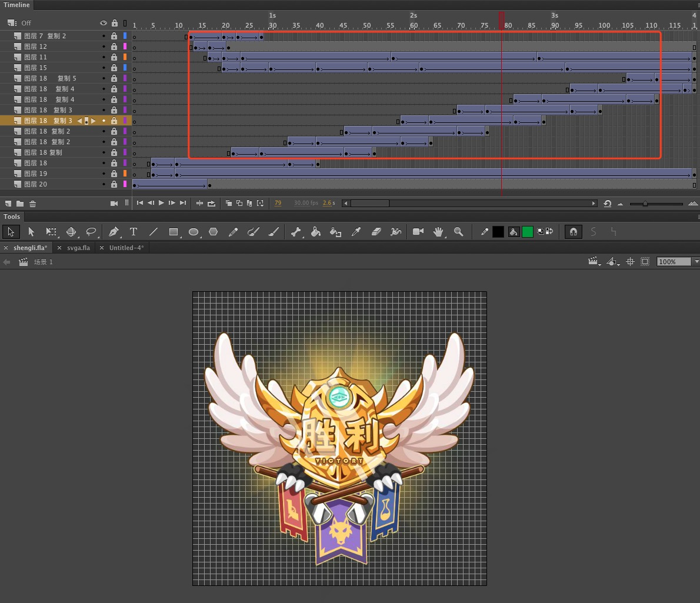Select the Zoom magnifier tool
This screenshot has height=603, width=700.
point(458,232)
